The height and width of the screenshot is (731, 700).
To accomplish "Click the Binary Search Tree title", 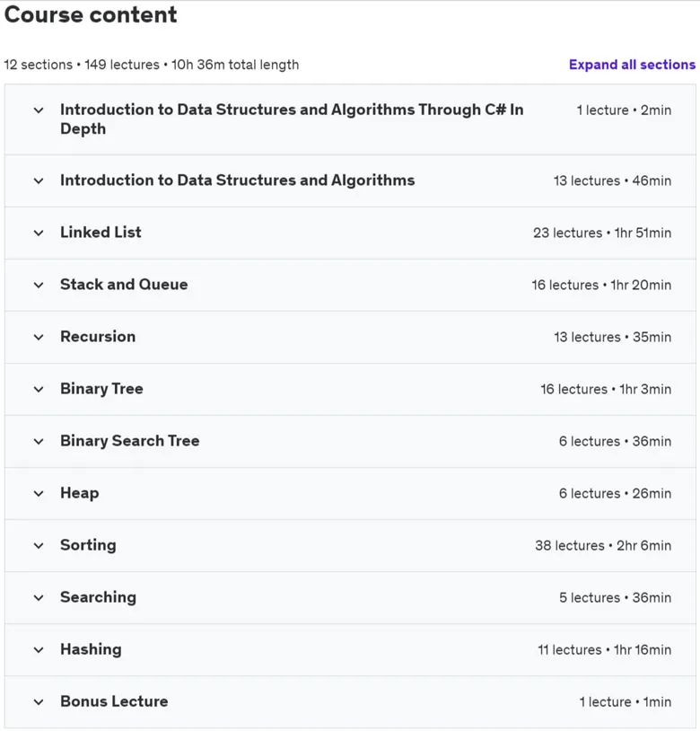I will tap(129, 441).
